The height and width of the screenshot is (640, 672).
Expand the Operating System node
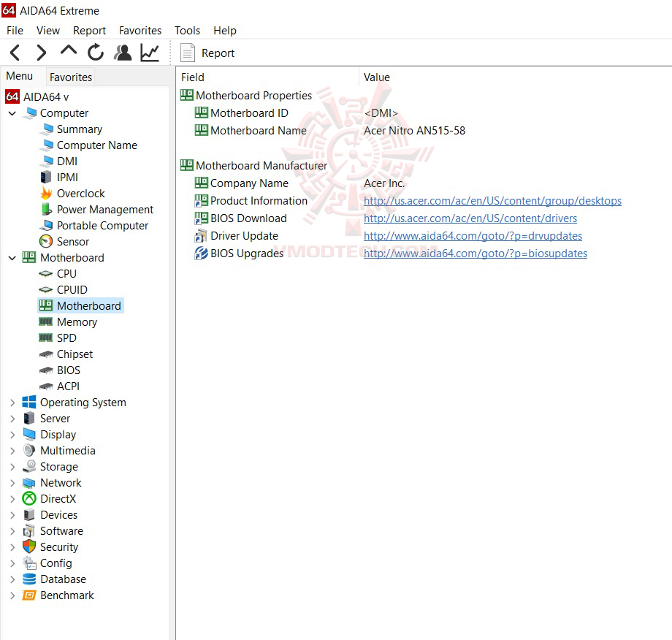click(12, 403)
